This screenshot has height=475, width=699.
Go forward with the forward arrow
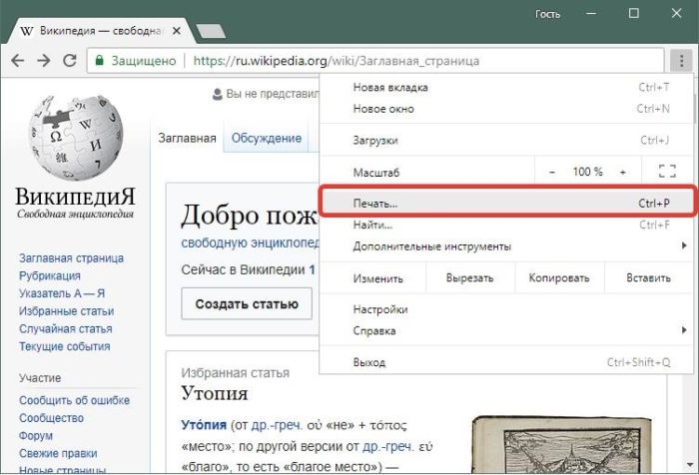(43, 60)
